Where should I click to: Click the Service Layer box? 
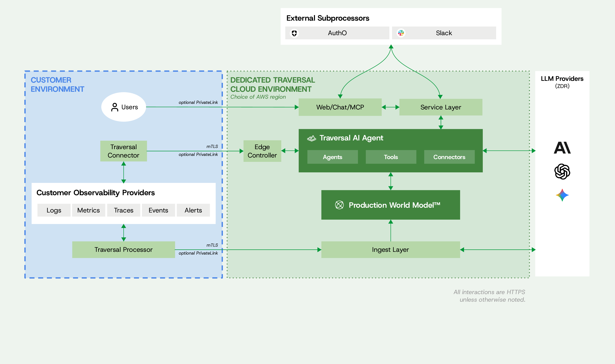441,107
